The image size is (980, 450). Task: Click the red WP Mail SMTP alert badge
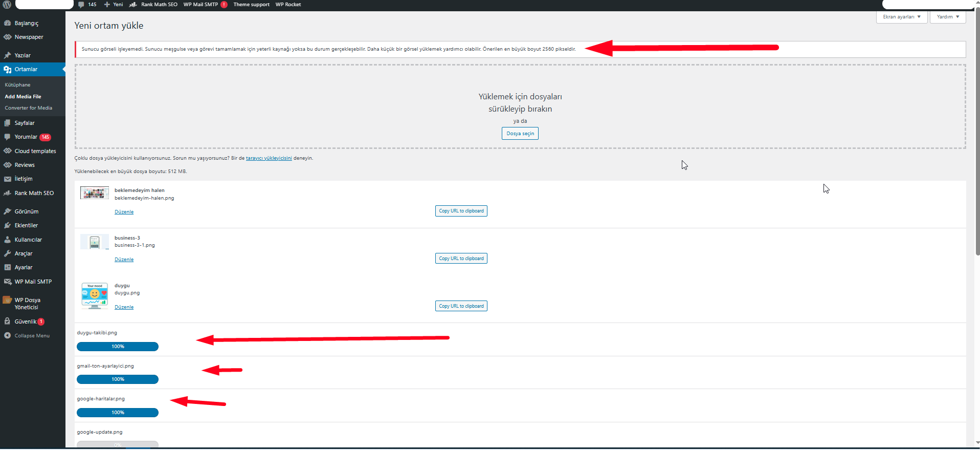[x=224, y=5]
